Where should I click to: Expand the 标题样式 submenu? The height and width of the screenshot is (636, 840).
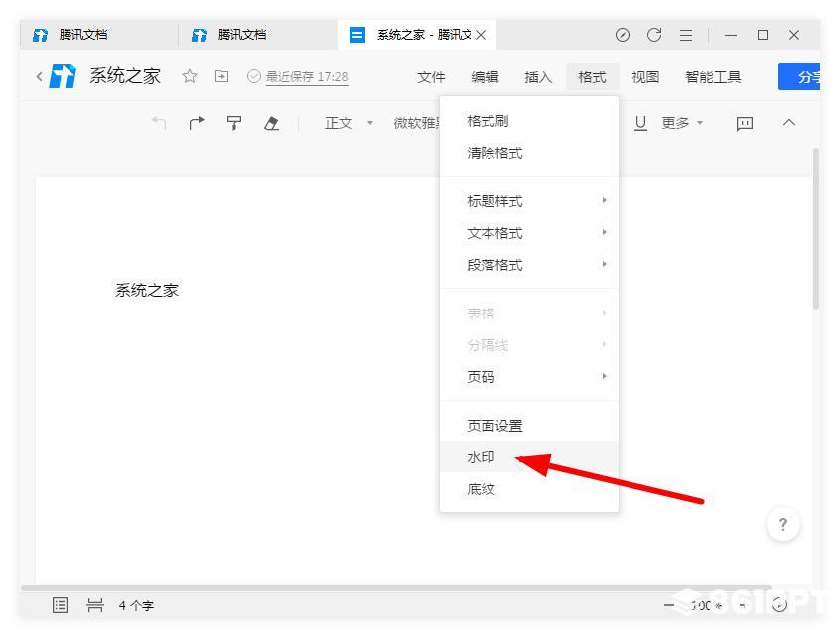coord(529,201)
